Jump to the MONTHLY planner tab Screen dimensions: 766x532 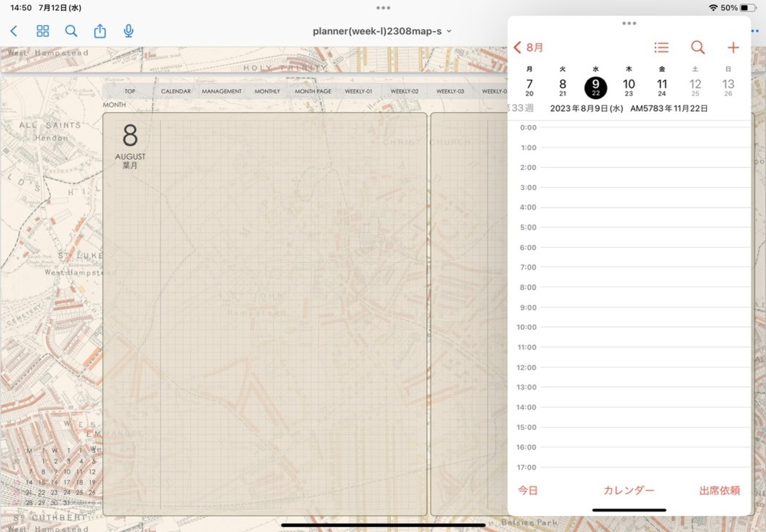click(x=267, y=92)
